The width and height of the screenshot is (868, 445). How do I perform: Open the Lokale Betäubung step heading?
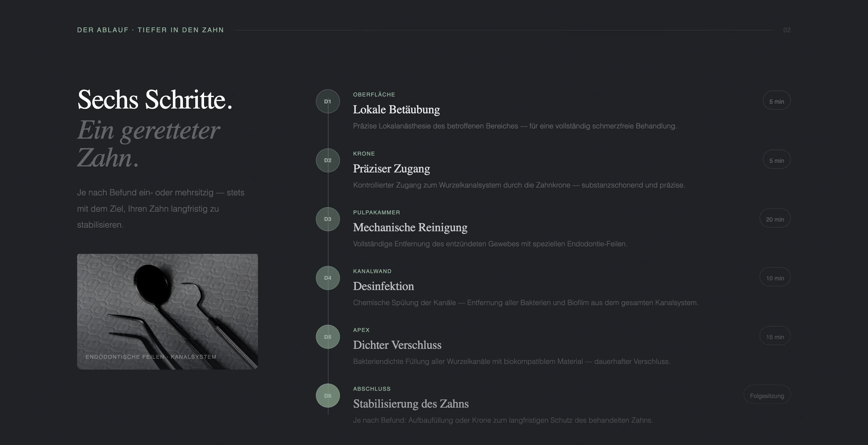point(396,109)
